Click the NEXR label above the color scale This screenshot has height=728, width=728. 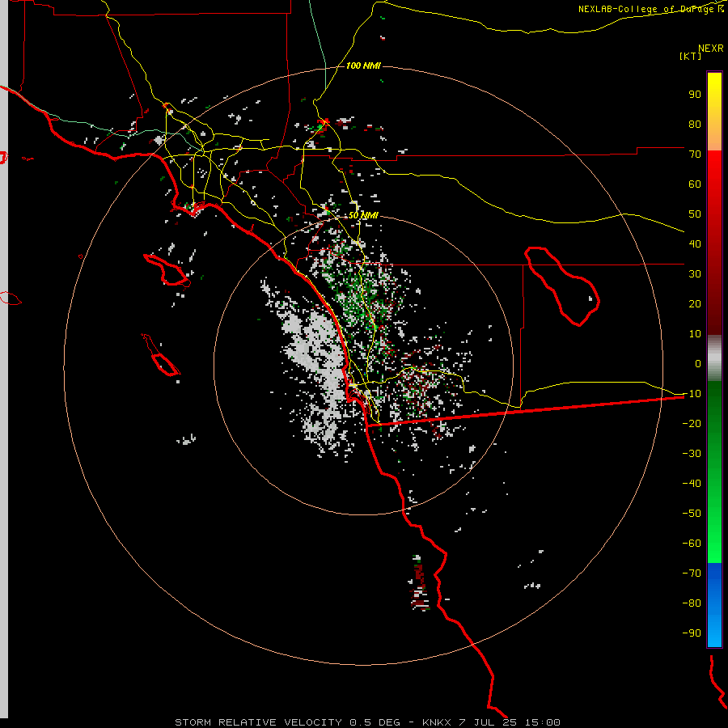point(710,49)
